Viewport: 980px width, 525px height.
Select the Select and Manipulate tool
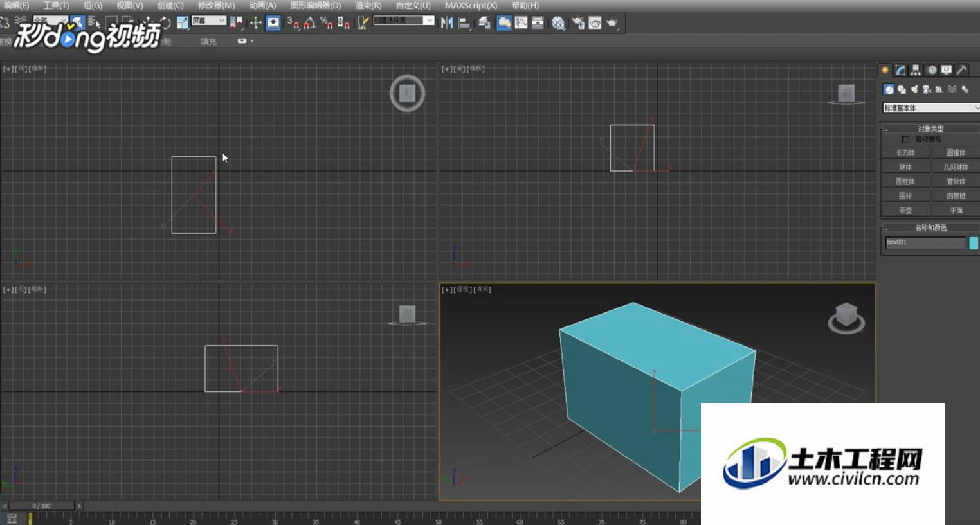click(x=255, y=23)
